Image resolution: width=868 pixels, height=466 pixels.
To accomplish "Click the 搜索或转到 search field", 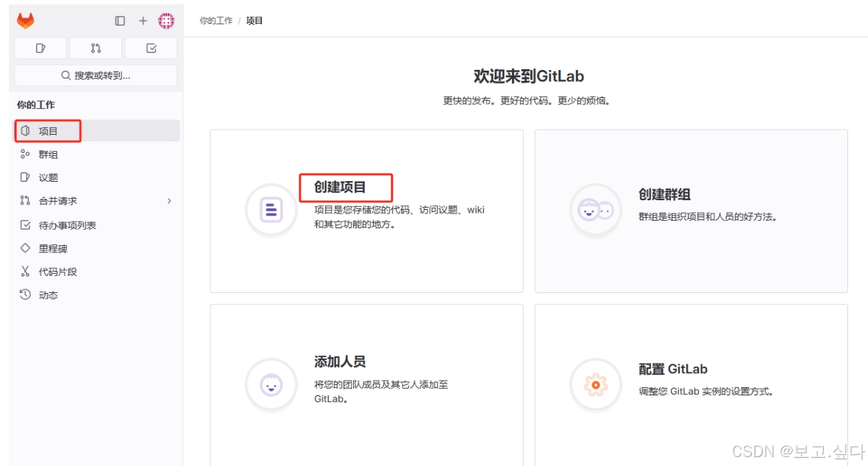I will 96,74.
